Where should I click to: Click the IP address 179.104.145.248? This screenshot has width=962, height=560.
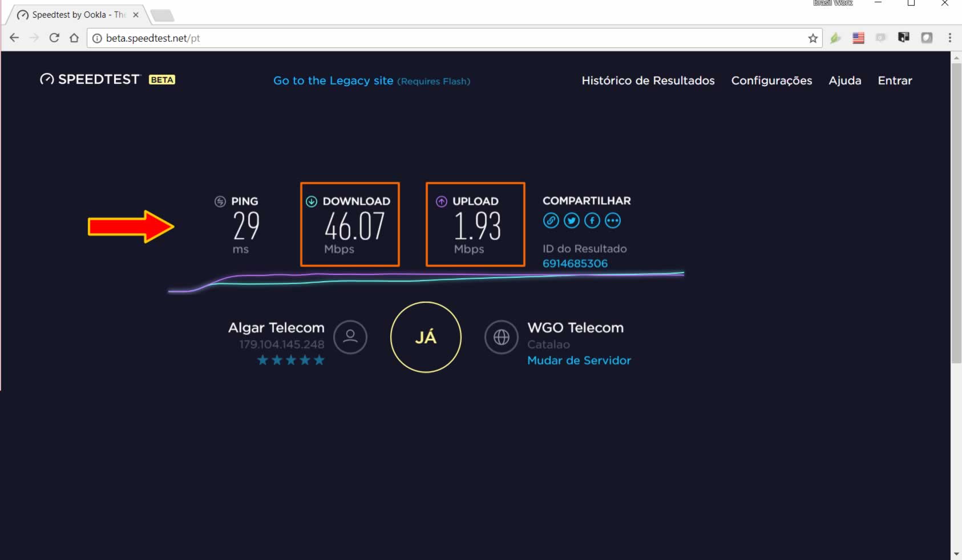(282, 344)
